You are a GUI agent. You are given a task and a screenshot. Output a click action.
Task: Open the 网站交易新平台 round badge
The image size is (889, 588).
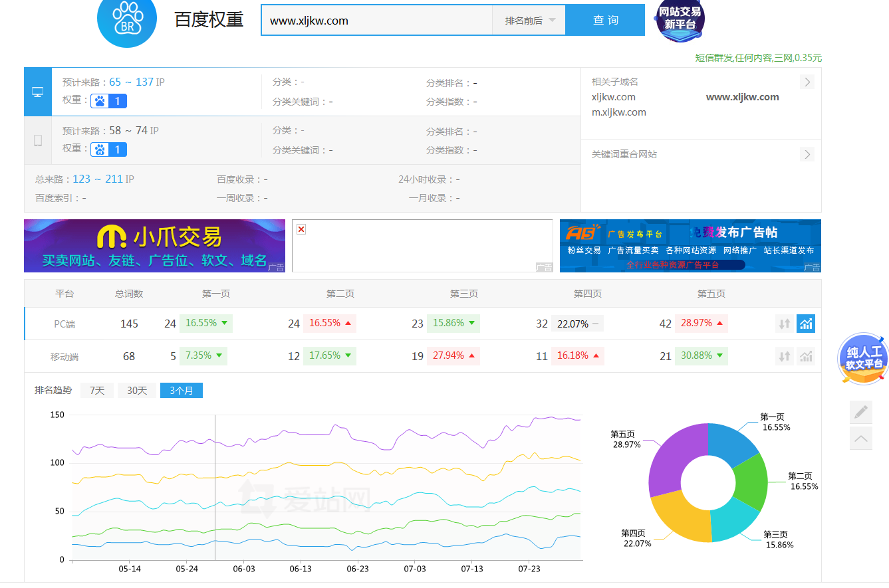tap(680, 19)
